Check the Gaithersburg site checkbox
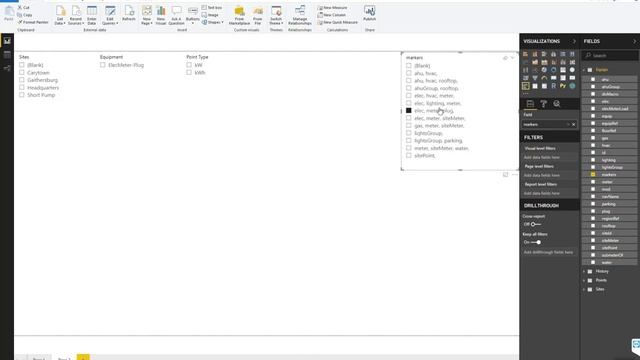640x360 pixels. tap(22, 80)
